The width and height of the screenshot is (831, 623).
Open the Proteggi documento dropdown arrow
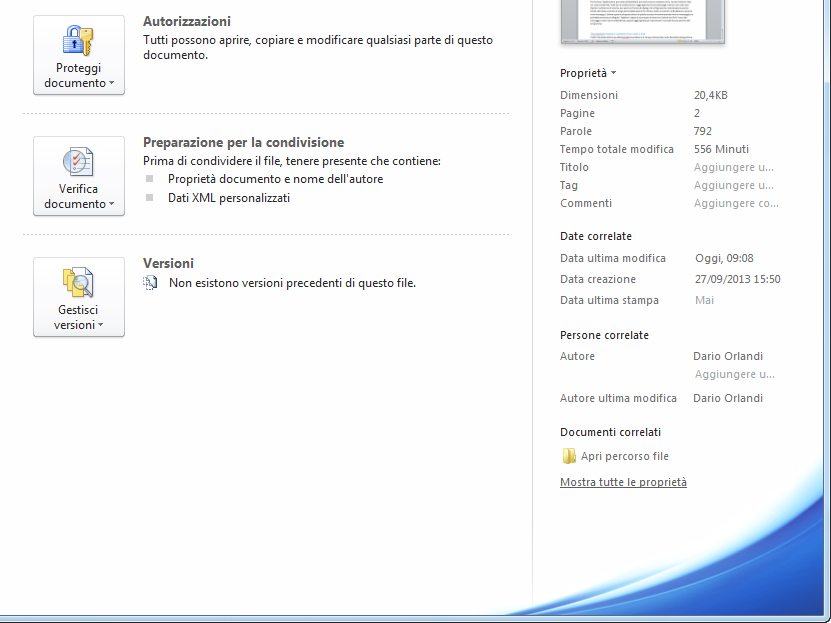pyautogui.click(x=111, y=84)
